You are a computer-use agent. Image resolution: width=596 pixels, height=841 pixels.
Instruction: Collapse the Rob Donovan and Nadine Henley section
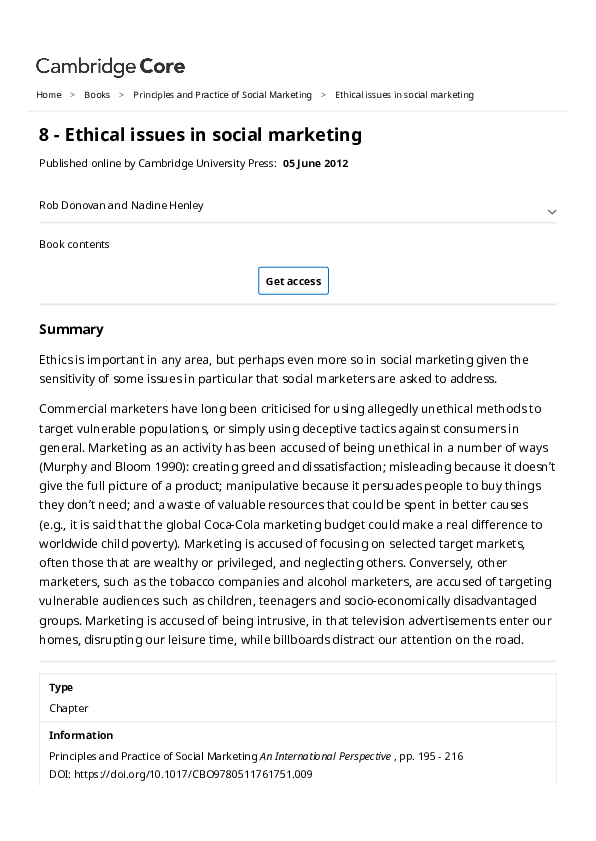tap(552, 211)
